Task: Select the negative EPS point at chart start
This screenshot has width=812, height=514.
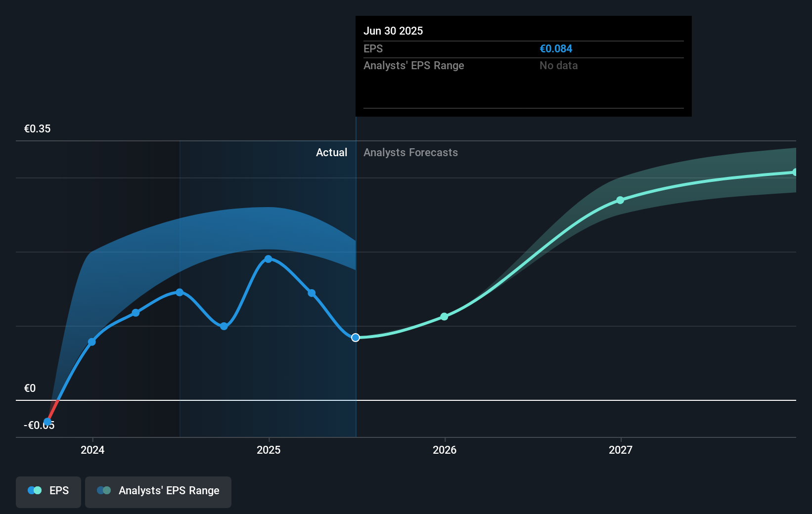Action: [x=47, y=422]
